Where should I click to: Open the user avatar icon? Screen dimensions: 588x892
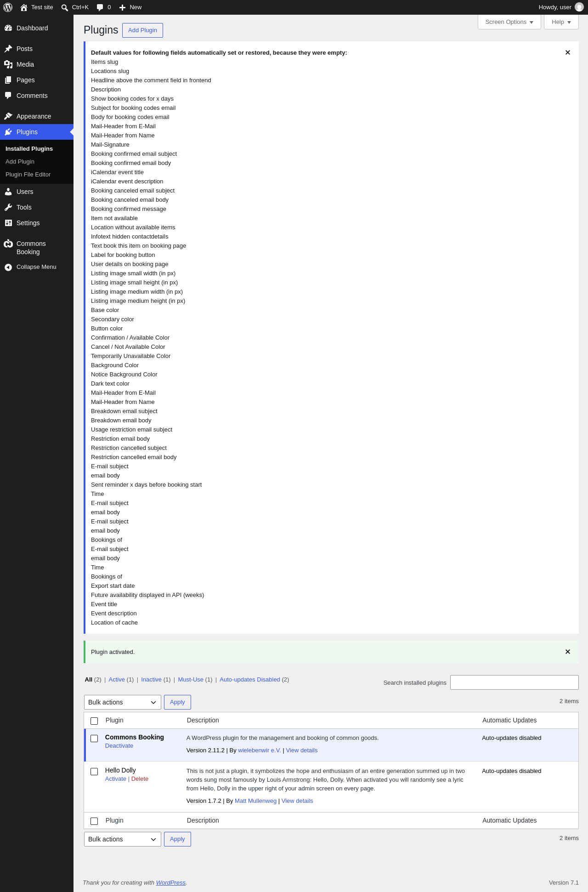coord(579,7)
